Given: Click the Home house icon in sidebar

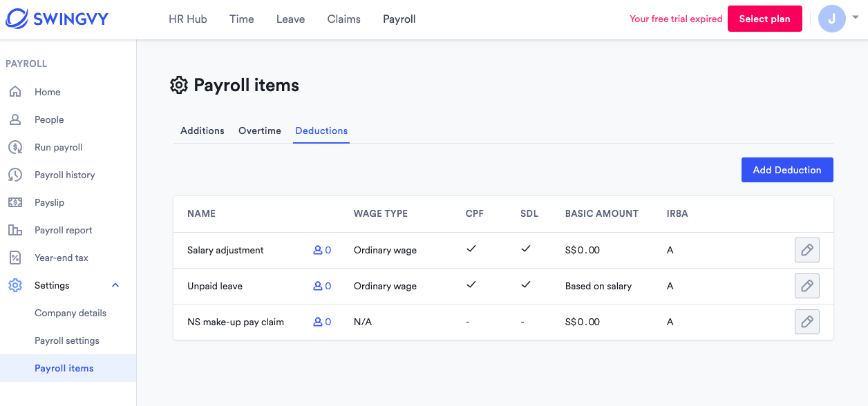Looking at the screenshot, I should (15, 92).
